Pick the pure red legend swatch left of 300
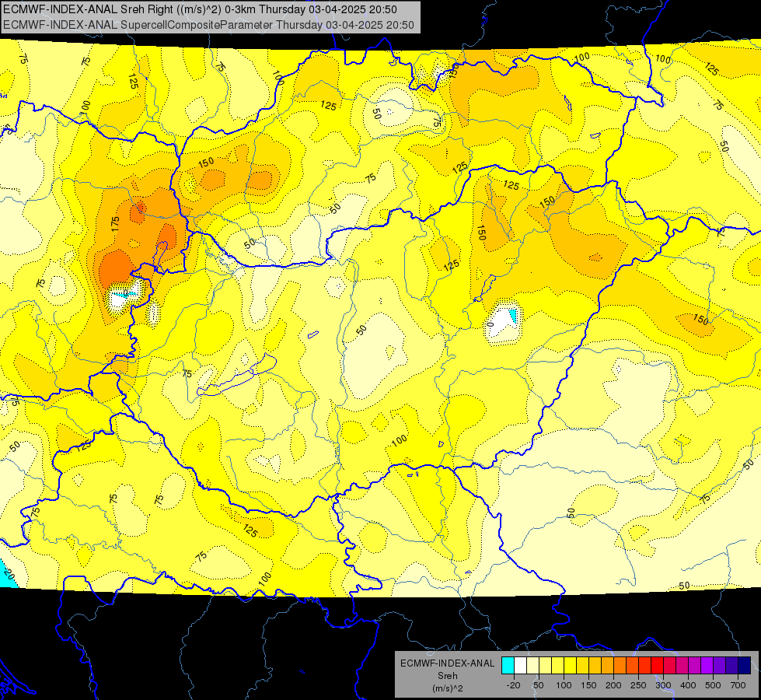This screenshot has height=700, width=761. (x=658, y=666)
